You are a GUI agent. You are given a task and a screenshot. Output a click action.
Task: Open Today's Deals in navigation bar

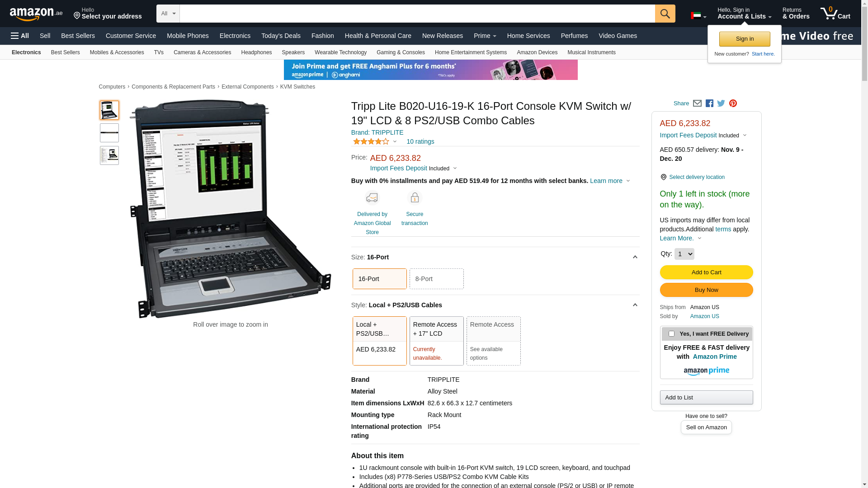click(281, 36)
